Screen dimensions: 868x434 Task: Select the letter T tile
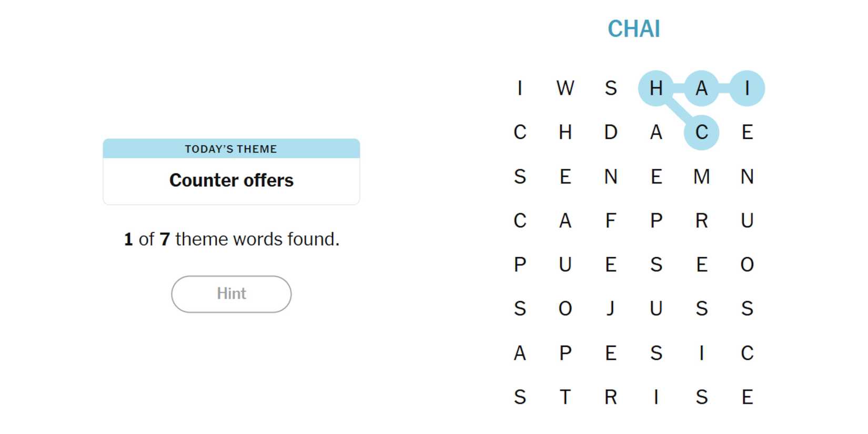[x=565, y=397]
